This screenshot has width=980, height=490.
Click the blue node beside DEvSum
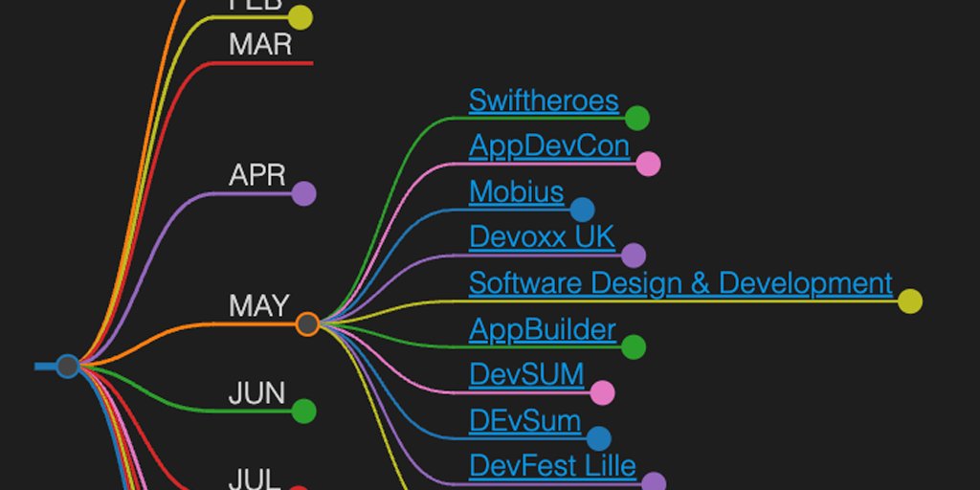(599, 438)
